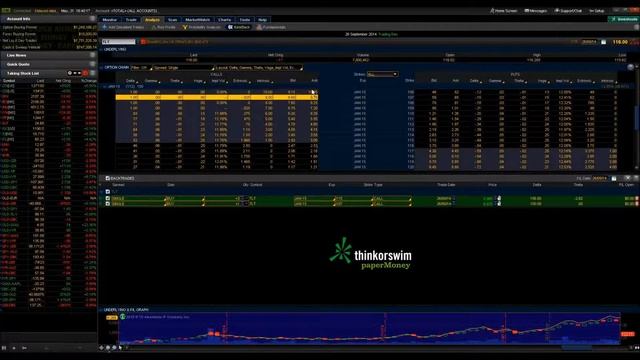Sort calls by Impl Vol column header
Image resolution: width=640 pixels, height=360 pixels.
pos(218,81)
